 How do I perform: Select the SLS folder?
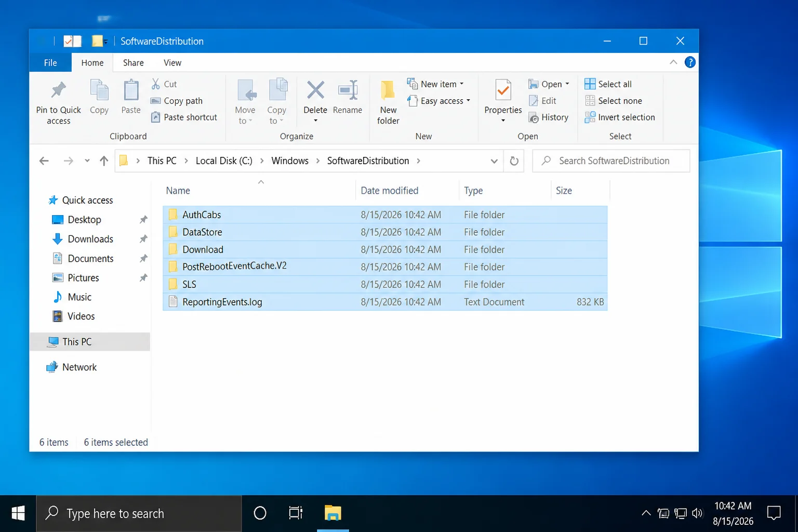coord(385,284)
